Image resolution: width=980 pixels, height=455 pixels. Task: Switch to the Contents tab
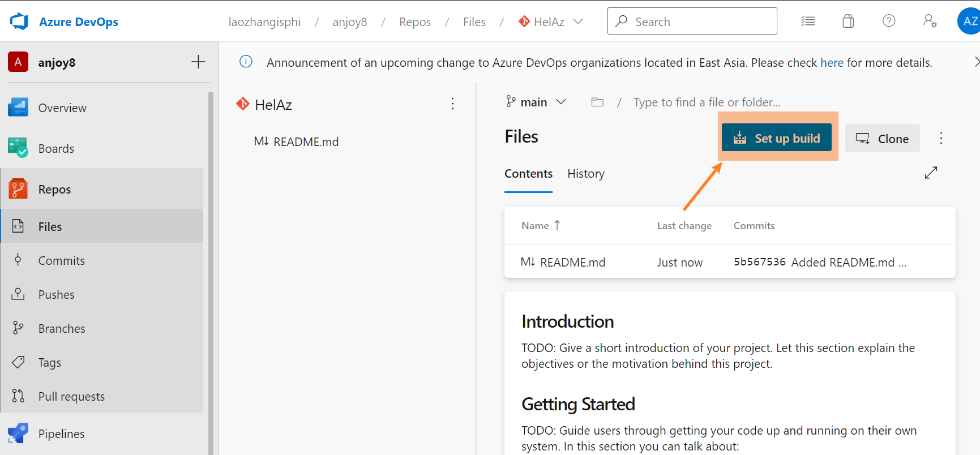coord(528,174)
